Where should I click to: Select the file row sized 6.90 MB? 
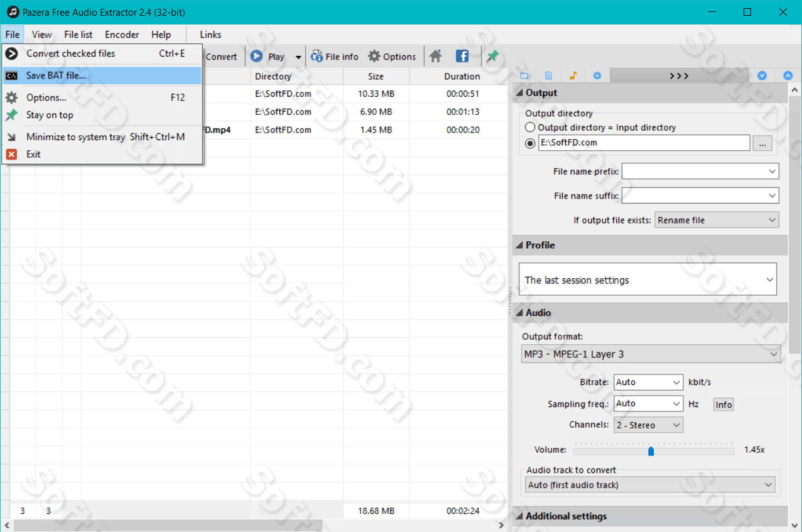pos(377,112)
